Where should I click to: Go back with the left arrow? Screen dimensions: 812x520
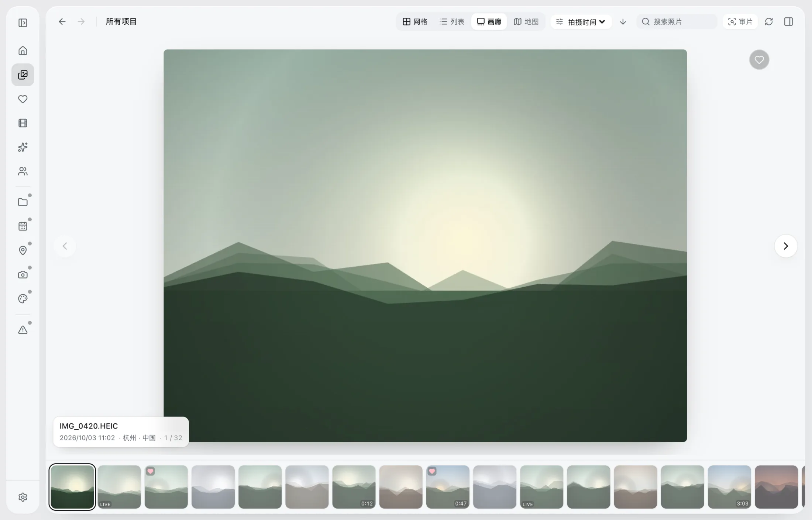(x=62, y=22)
